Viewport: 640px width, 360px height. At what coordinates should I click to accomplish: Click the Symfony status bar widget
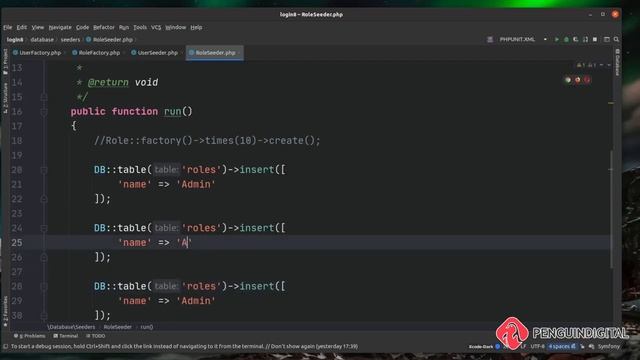click(x=609, y=347)
